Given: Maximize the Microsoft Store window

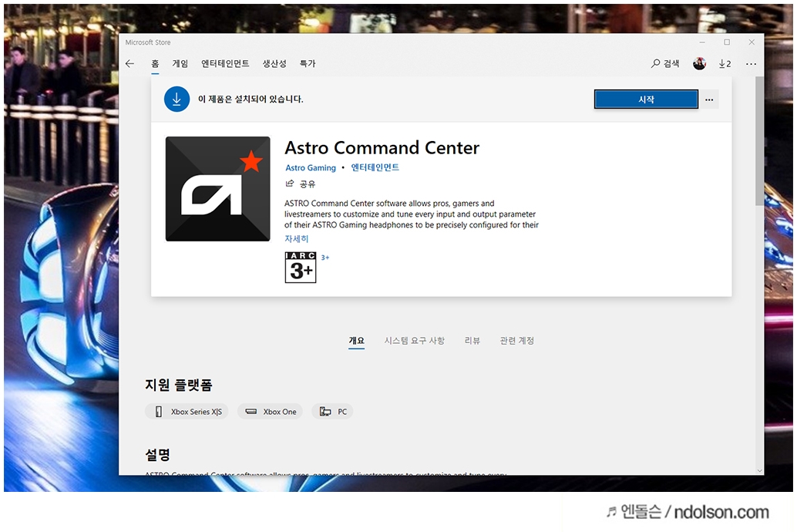Looking at the screenshot, I should [727, 42].
